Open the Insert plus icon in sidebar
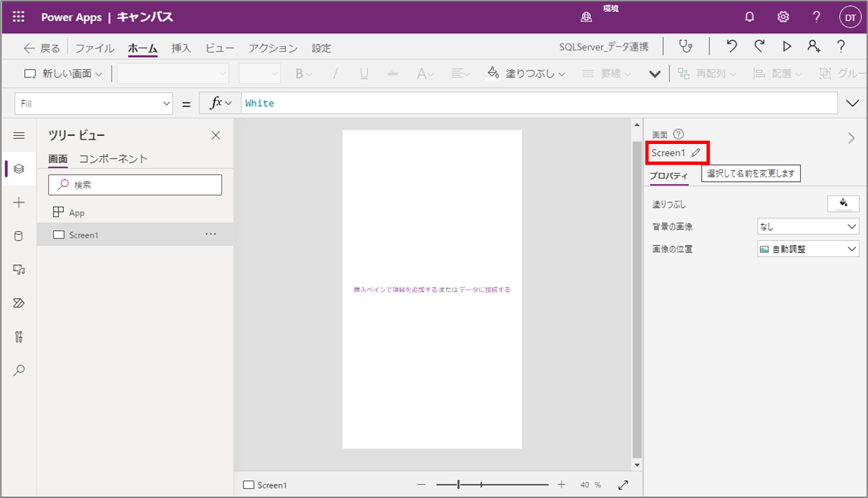This screenshot has width=868, height=498. click(x=19, y=203)
